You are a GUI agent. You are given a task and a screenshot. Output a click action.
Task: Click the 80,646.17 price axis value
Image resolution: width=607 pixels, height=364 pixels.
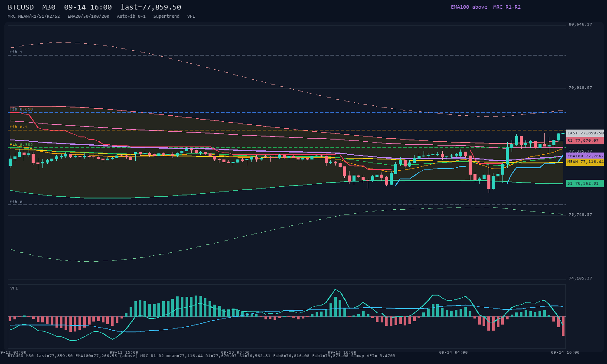coord(581,24)
